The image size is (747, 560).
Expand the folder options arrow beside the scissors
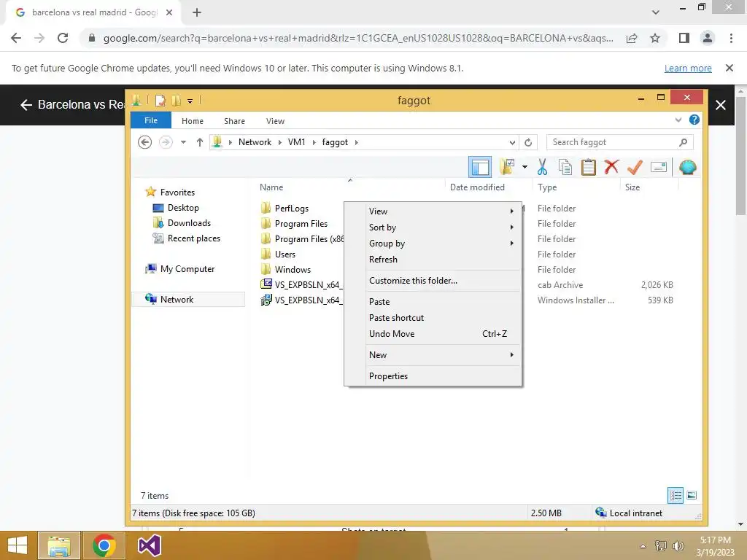(525, 167)
